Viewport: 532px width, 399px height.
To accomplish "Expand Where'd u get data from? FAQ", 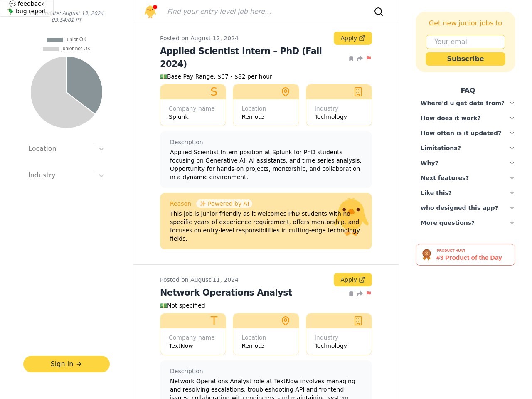I will (x=468, y=103).
